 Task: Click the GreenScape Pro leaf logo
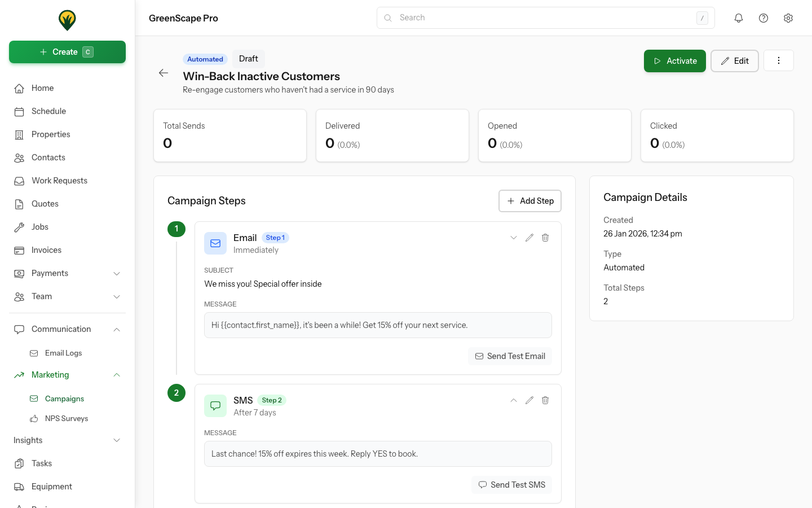coord(67,19)
